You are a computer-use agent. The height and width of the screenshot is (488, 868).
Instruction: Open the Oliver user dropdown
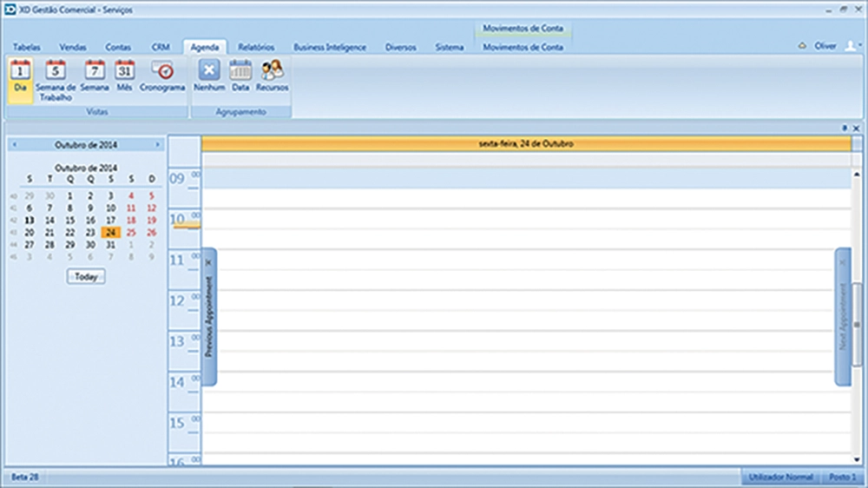[849, 47]
